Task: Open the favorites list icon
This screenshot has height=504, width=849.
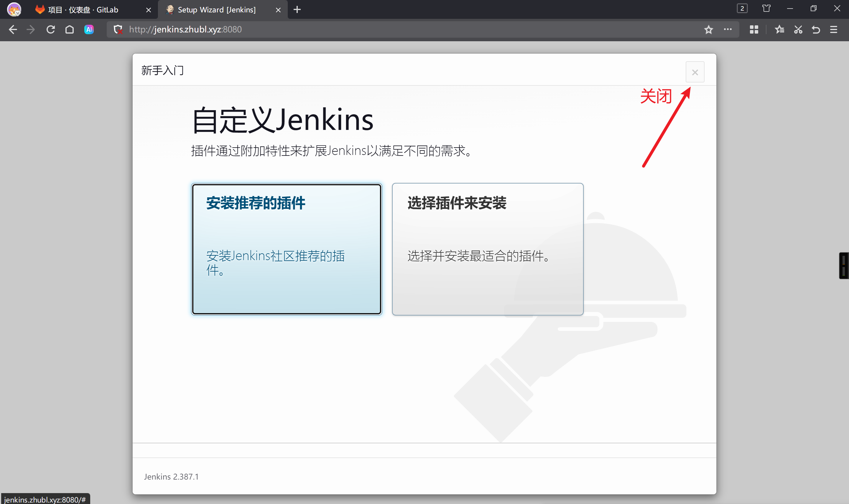Action: 779,29
